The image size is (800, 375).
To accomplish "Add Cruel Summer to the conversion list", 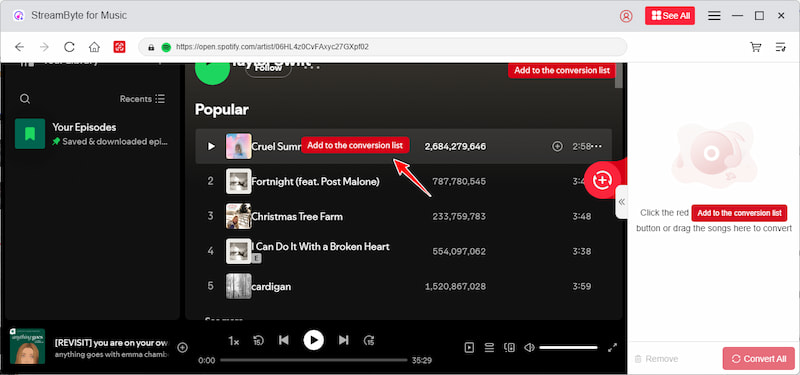I will [355, 145].
